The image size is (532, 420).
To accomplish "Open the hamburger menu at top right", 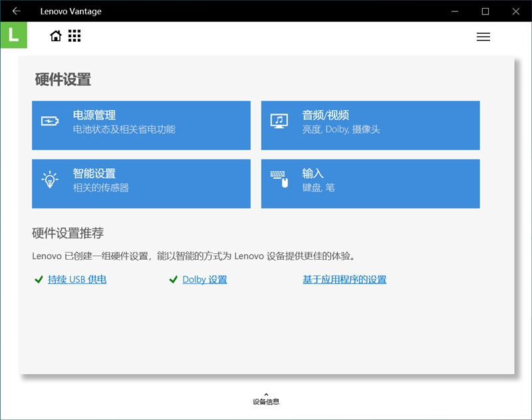I will pos(483,37).
